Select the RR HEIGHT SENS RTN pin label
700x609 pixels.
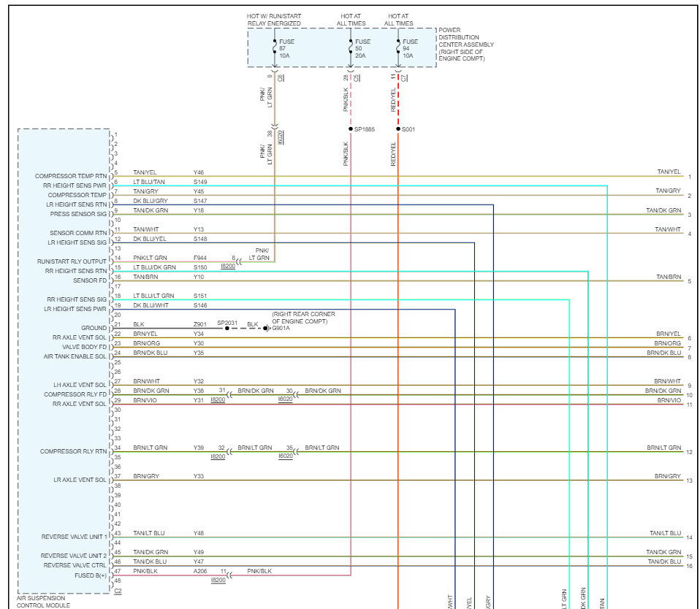pyautogui.click(x=76, y=271)
